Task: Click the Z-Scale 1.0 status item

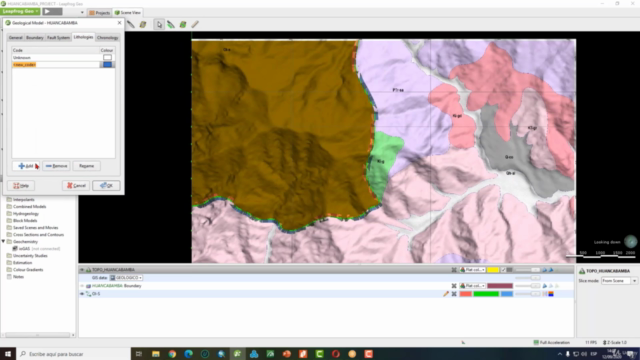Action: (x=615, y=342)
